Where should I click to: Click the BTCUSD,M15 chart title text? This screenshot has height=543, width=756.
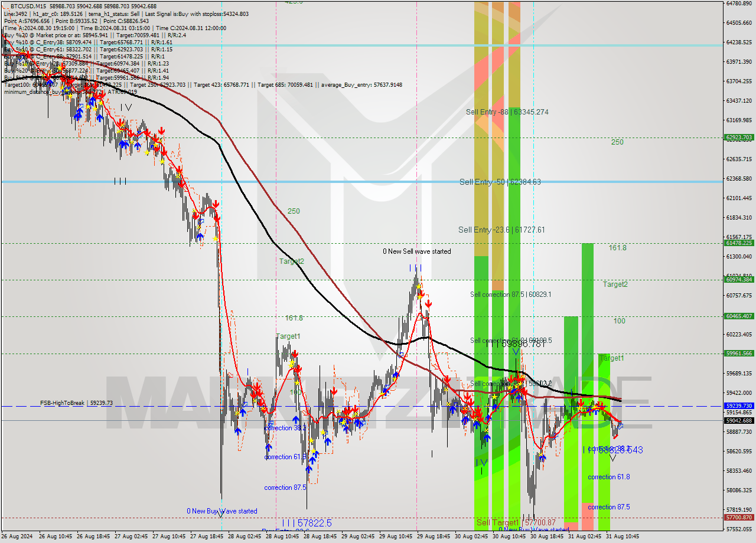(28, 5)
